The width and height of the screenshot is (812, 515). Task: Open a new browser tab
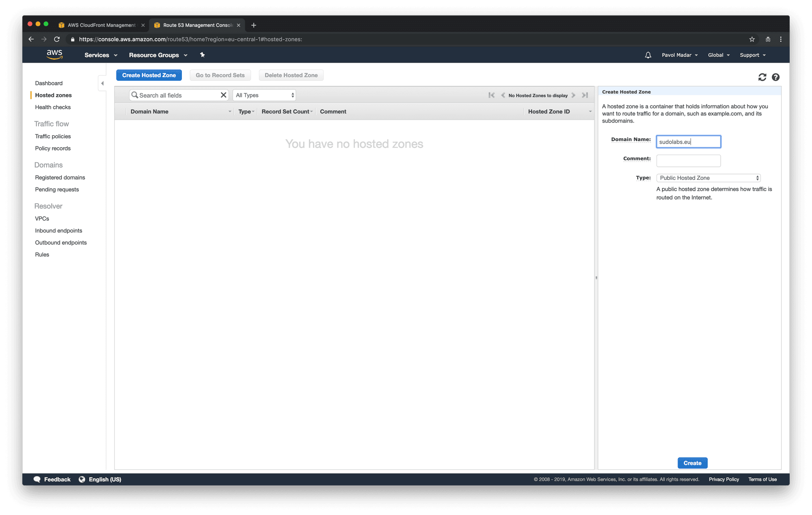pos(253,25)
